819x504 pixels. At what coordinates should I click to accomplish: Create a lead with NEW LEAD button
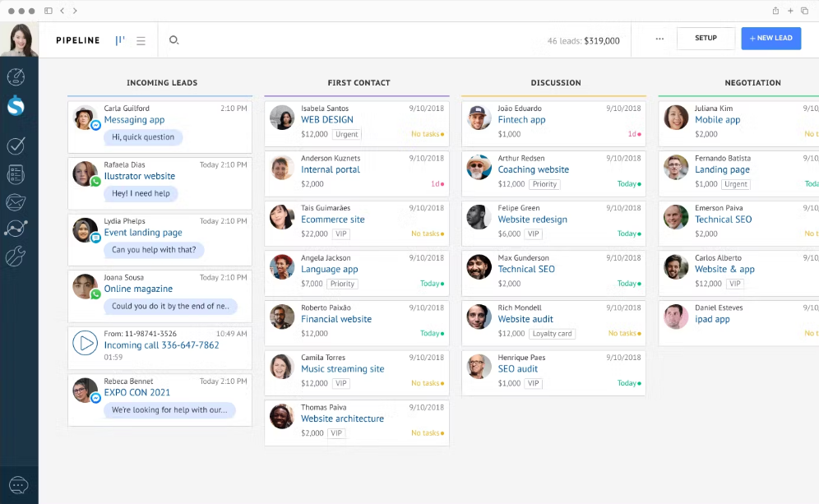point(770,39)
